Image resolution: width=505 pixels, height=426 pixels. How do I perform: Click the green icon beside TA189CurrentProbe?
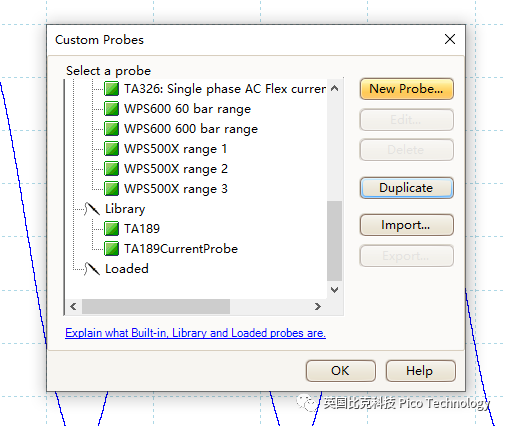tap(111, 249)
